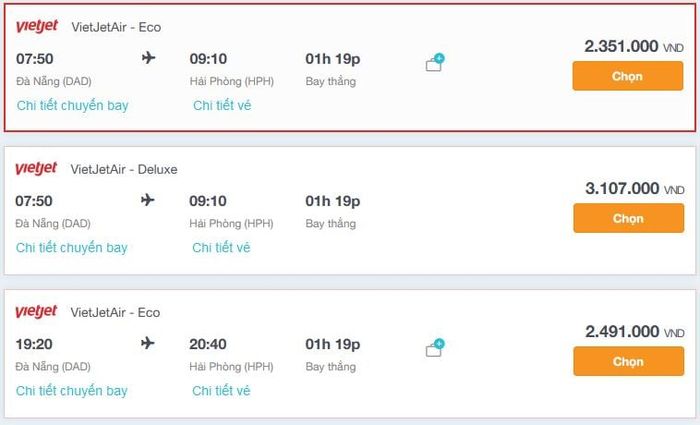Click airplane icon on 07:50 Eco flight
Image resolution: width=700 pixels, height=425 pixels.
click(x=149, y=58)
